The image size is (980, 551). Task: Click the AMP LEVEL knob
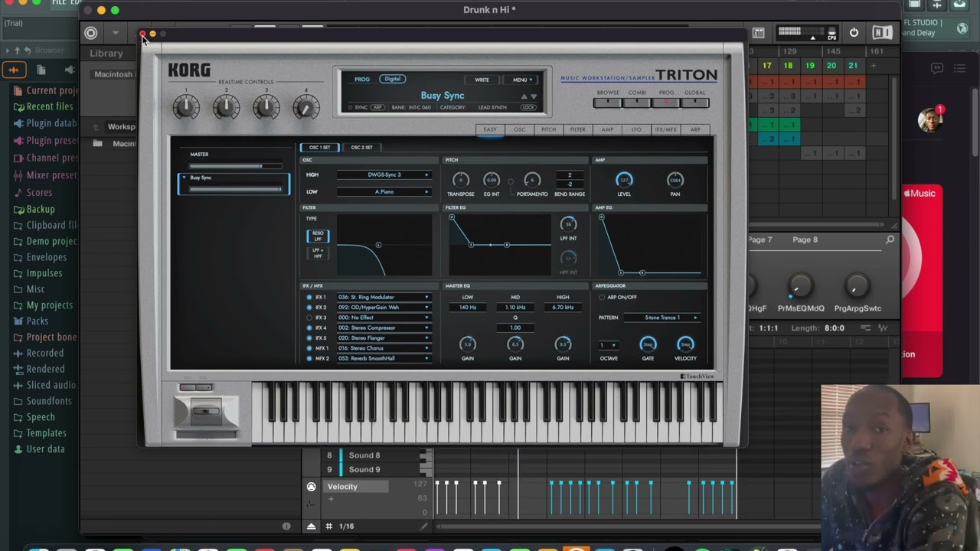coord(625,180)
